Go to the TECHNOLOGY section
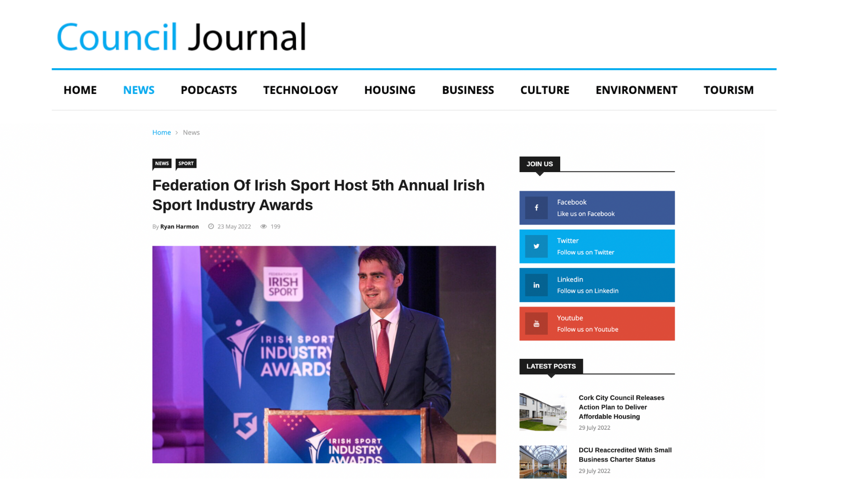This screenshot has width=868, height=488. [301, 90]
